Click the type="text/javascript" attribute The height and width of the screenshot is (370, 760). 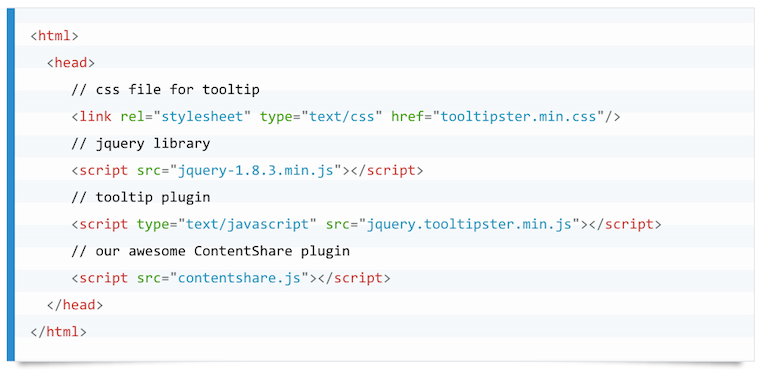tap(226, 225)
